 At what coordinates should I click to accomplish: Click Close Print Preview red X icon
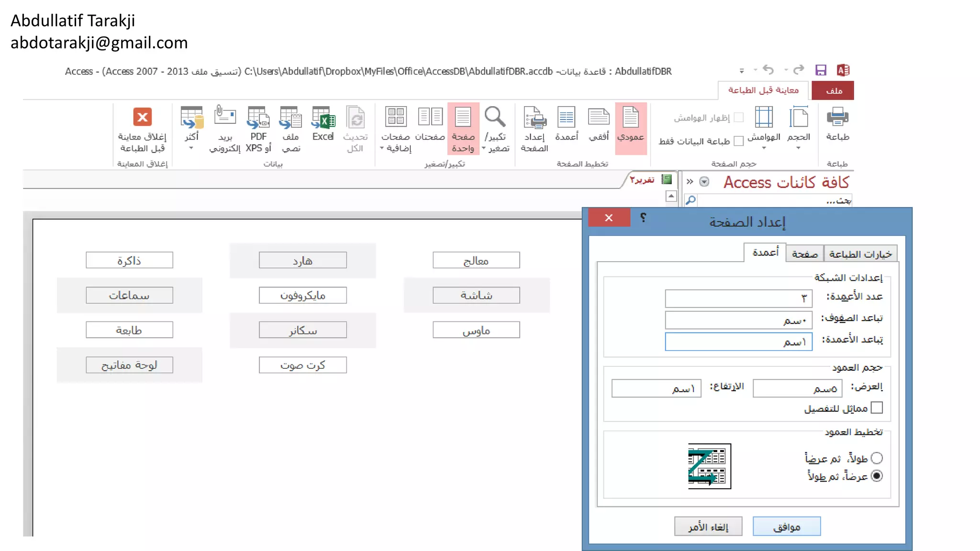click(x=142, y=117)
